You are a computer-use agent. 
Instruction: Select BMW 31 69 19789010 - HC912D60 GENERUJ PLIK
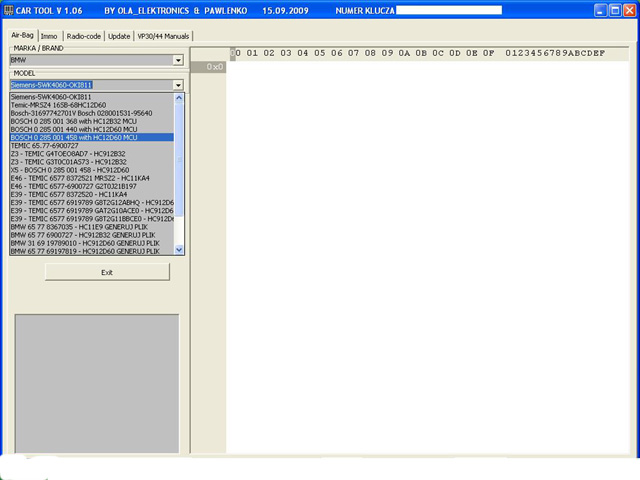click(92, 243)
